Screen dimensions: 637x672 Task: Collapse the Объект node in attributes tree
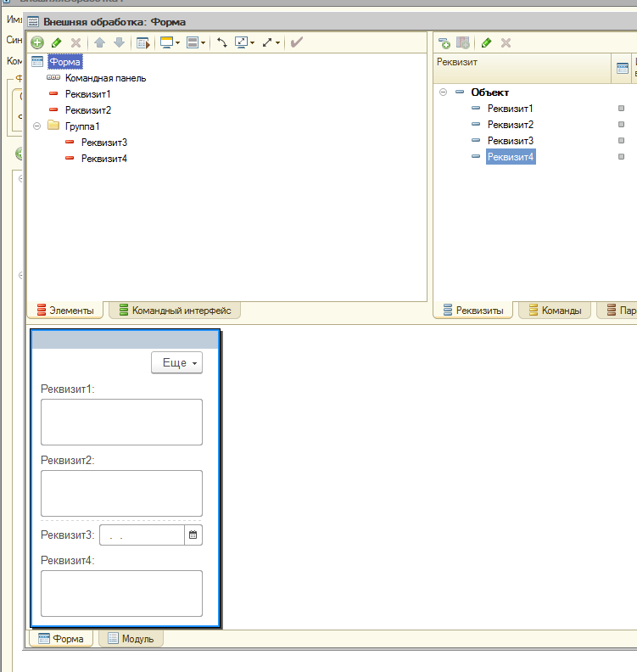click(444, 92)
